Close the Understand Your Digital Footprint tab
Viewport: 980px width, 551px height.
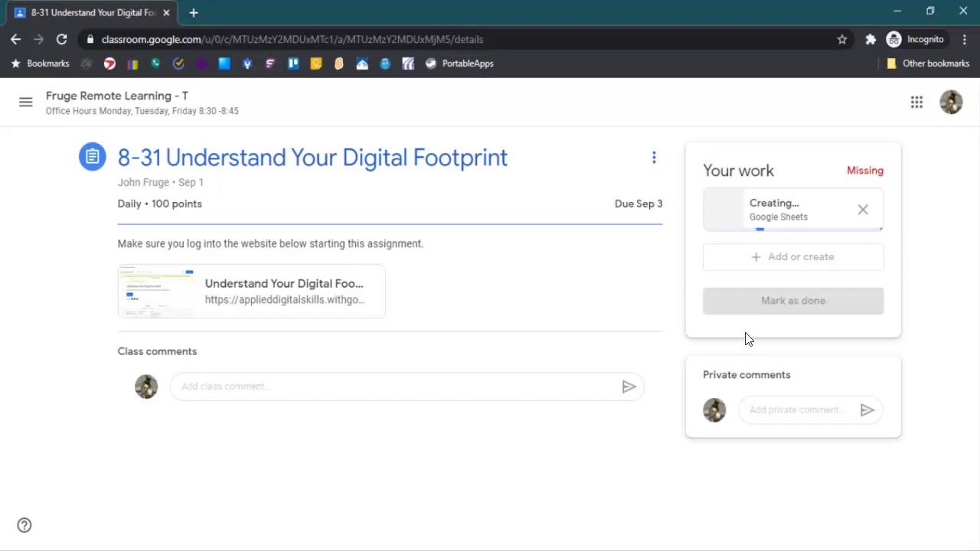click(x=166, y=13)
